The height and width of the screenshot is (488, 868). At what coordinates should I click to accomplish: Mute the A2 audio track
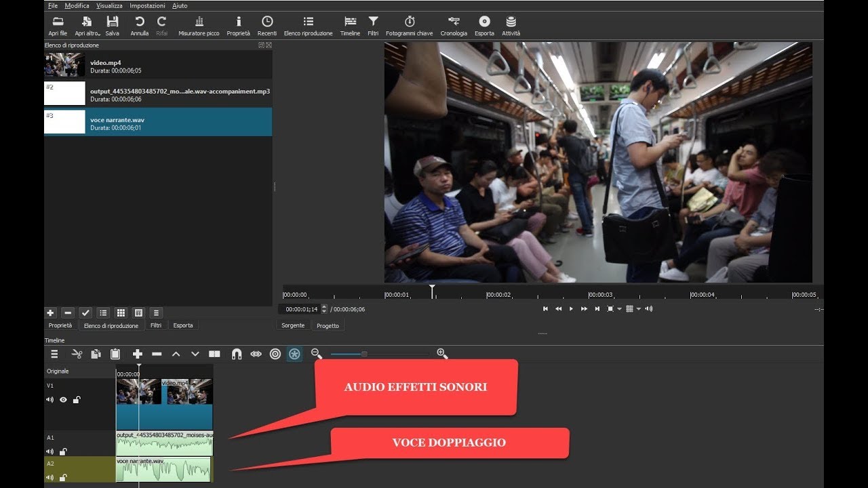click(50, 478)
